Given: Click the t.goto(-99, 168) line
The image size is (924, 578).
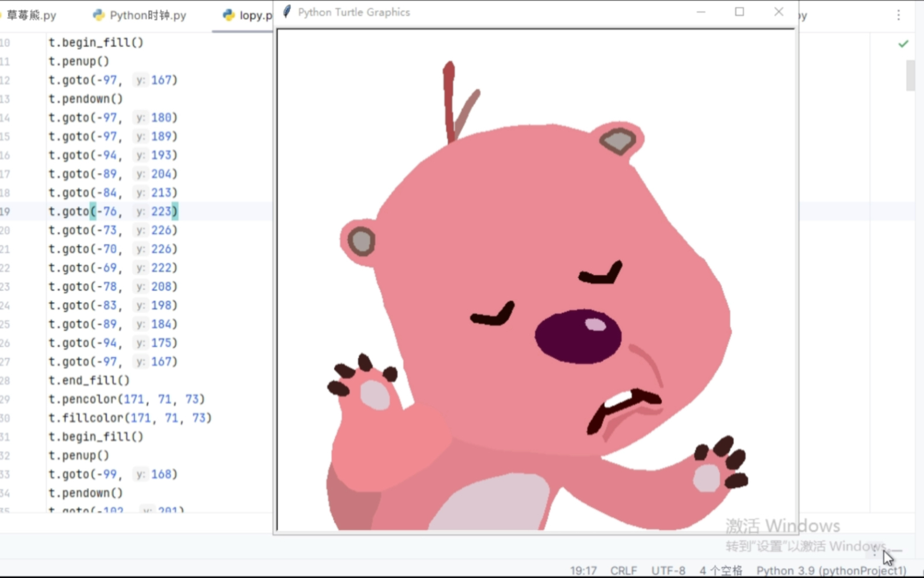Looking at the screenshot, I should [113, 474].
